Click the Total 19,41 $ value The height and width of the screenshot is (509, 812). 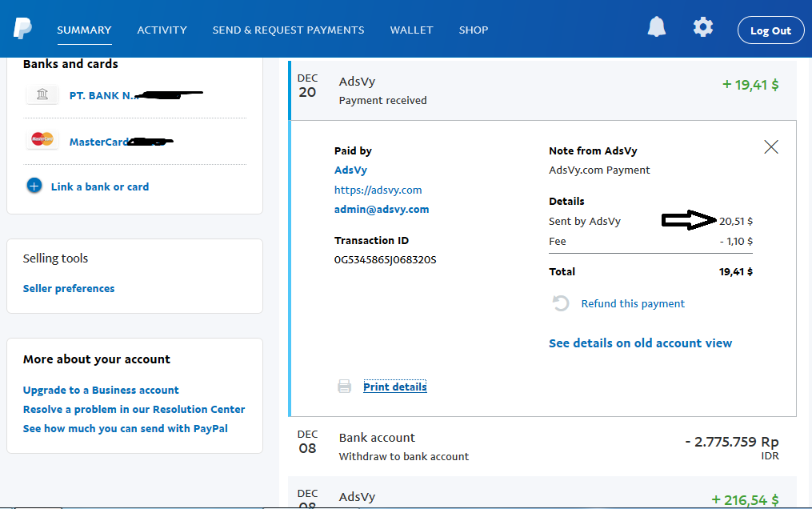pyautogui.click(x=735, y=271)
